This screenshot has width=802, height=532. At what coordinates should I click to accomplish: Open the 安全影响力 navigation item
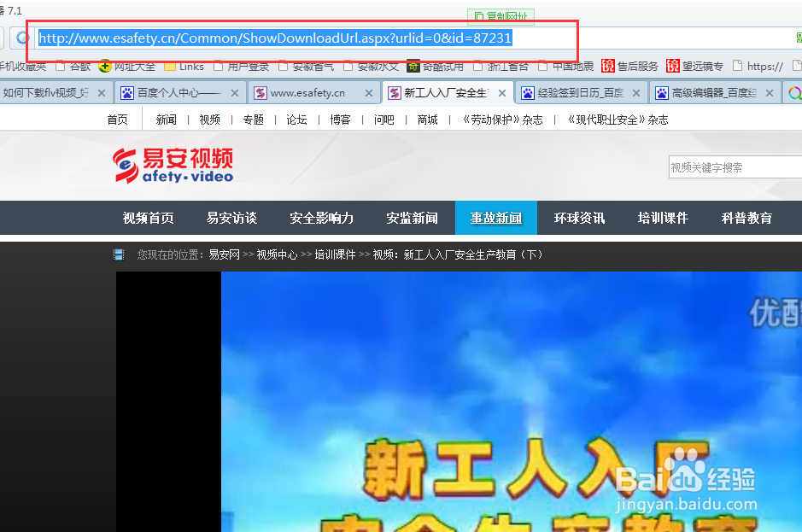(322, 218)
